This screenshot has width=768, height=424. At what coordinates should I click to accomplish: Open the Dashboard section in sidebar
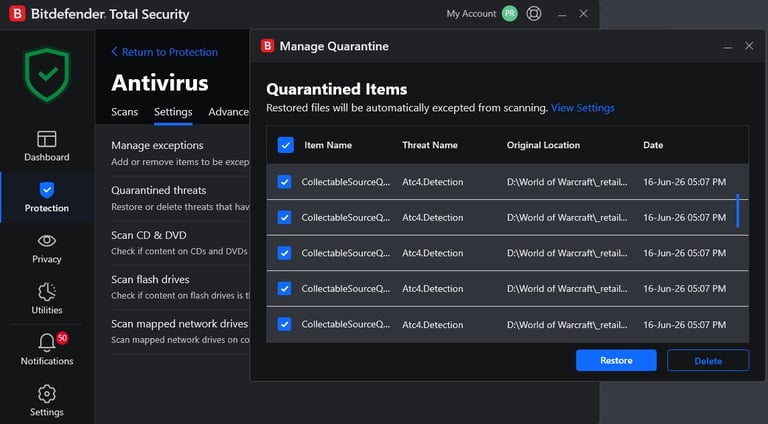(x=47, y=146)
